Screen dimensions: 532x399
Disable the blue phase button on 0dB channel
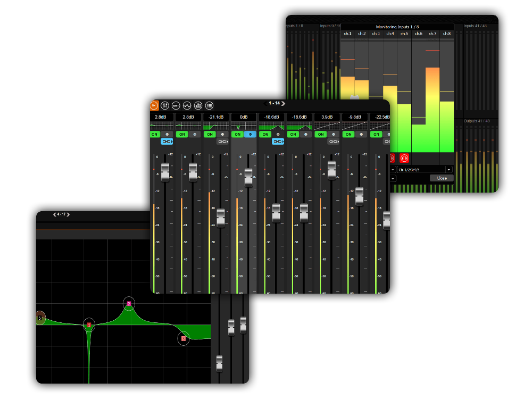pos(251,135)
